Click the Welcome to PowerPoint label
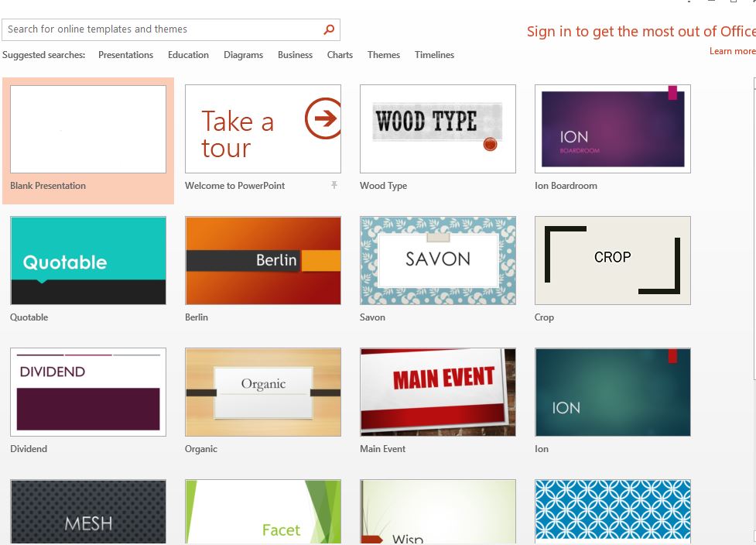The width and height of the screenshot is (756, 545). coord(234,186)
